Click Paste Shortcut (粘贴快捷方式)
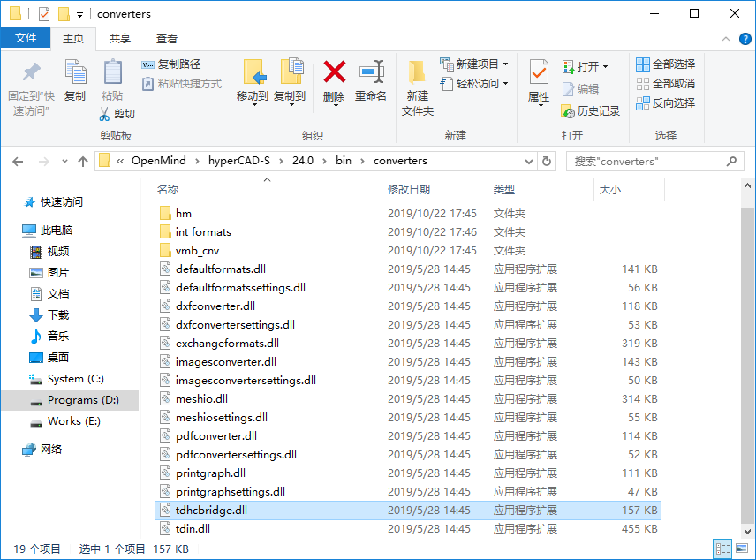The width and height of the screenshot is (756, 560). tap(182, 84)
